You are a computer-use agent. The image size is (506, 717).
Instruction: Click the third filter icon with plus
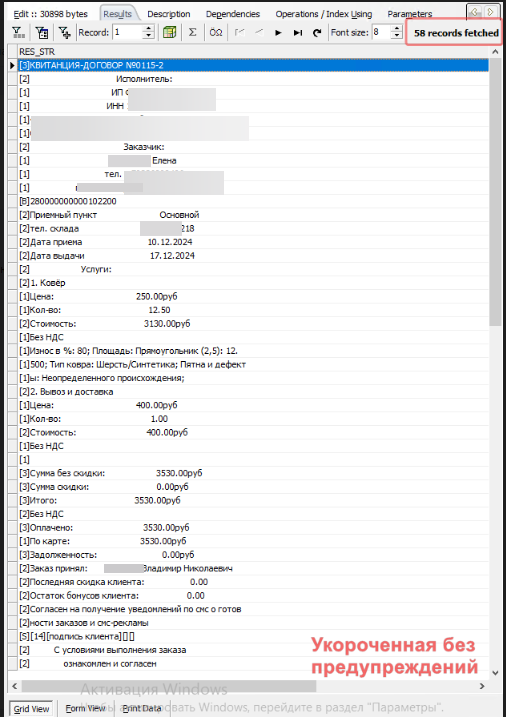[x=65, y=32]
